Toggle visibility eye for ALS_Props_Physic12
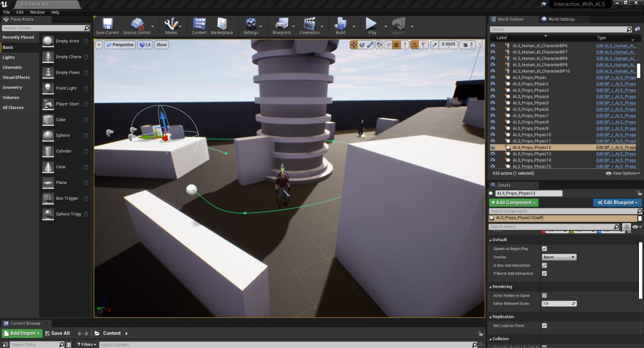 [493, 148]
